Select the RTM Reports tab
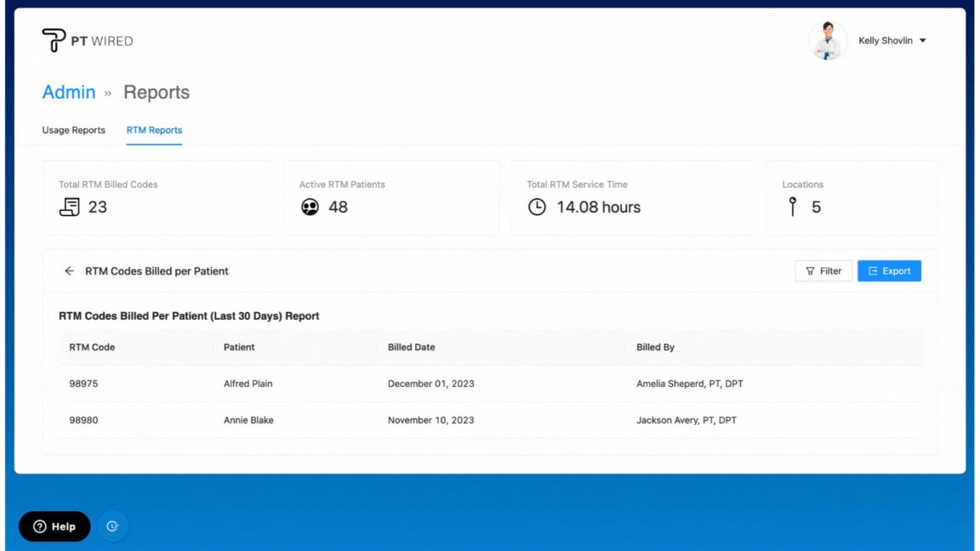 pyautogui.click(x=154, y=130)
